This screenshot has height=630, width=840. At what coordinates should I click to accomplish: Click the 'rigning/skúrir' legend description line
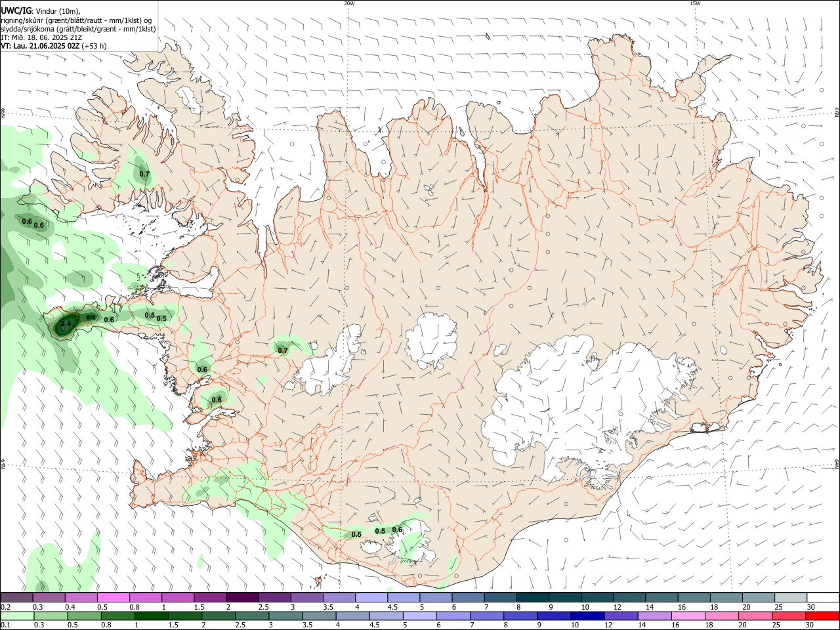[76, 20]
